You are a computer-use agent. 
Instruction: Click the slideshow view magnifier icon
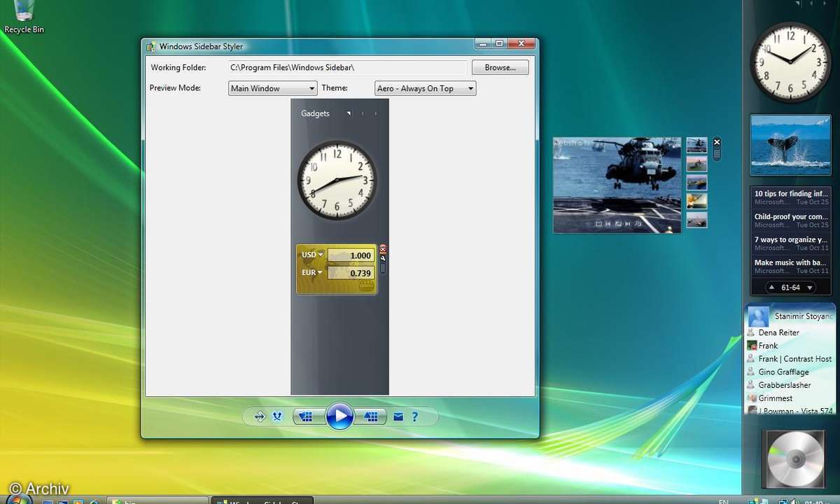coord(638,224)
